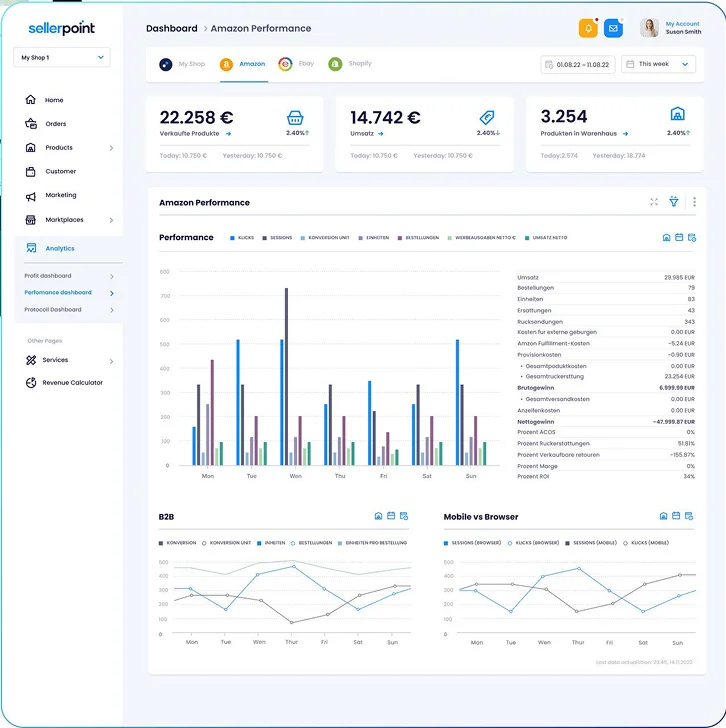Click the price tag icon on Umsatz card
The height and width of the screenshot is (728, 726).
(x=487, y=117)
